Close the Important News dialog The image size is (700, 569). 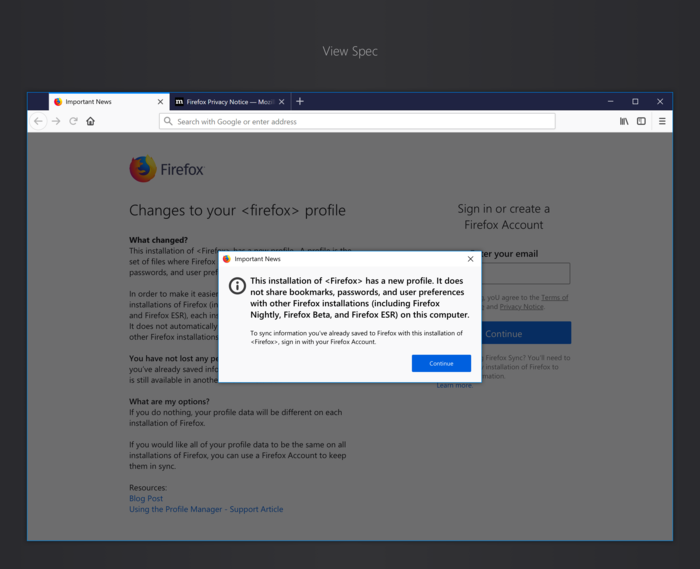pos(471,259)
